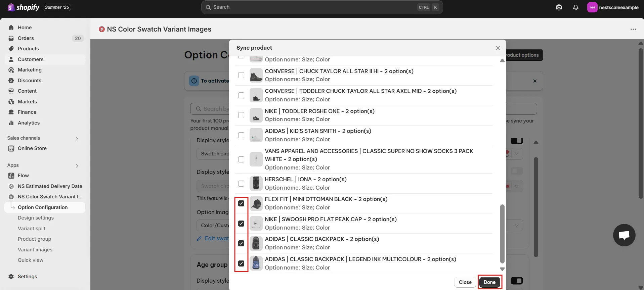Uncheck NIKE SWOOSH PRO FLAT PEAK CAP checkbox

[x=241, y=224]
